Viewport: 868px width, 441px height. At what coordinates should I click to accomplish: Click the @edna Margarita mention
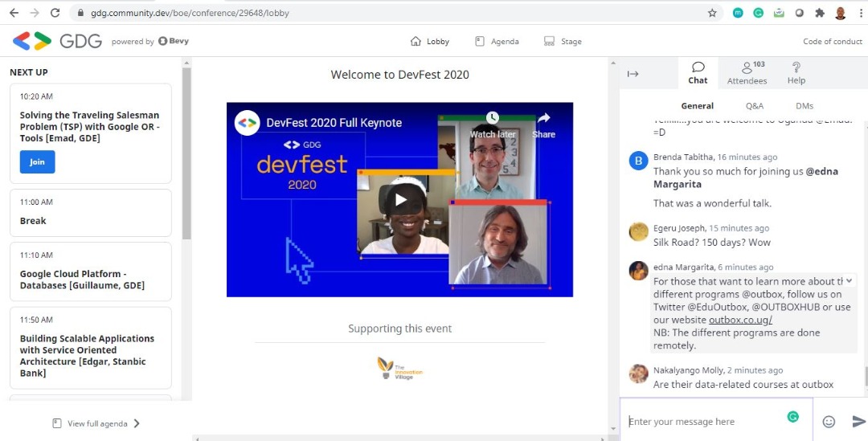pos(746,178)
